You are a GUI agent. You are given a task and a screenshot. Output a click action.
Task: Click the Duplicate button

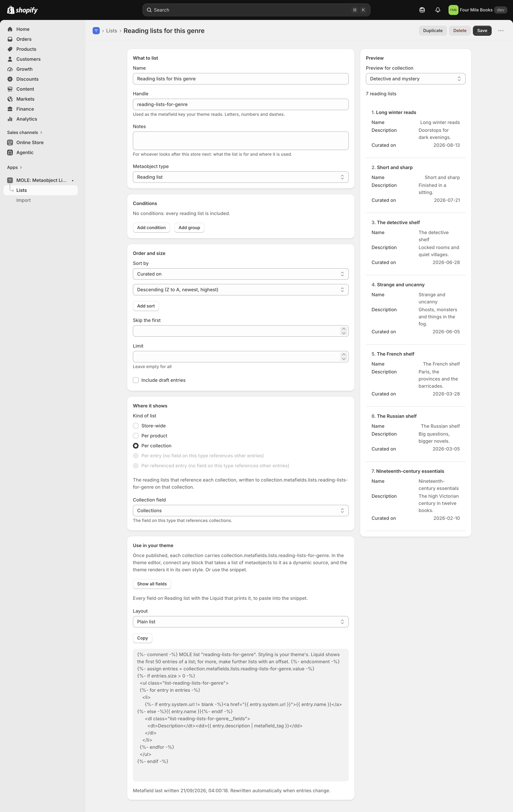click(433, 31)
